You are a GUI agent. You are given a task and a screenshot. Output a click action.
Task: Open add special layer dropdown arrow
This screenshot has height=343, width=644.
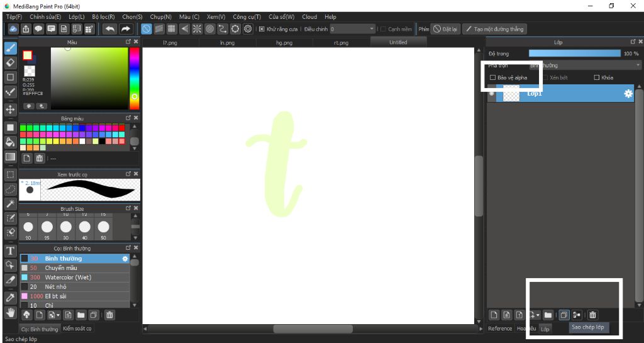538,315
